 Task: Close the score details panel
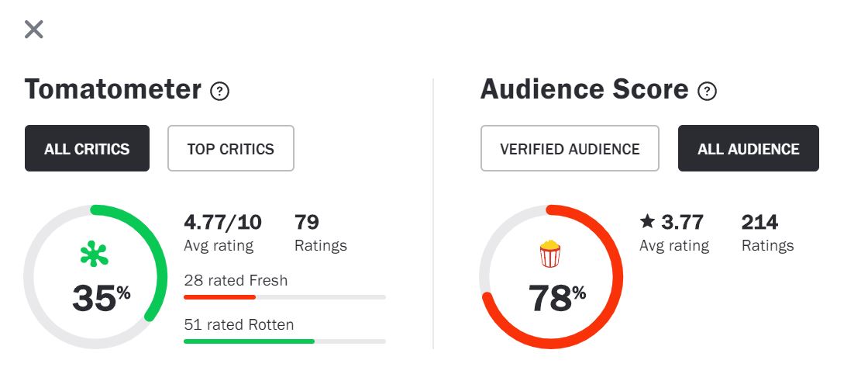[34, 29]
